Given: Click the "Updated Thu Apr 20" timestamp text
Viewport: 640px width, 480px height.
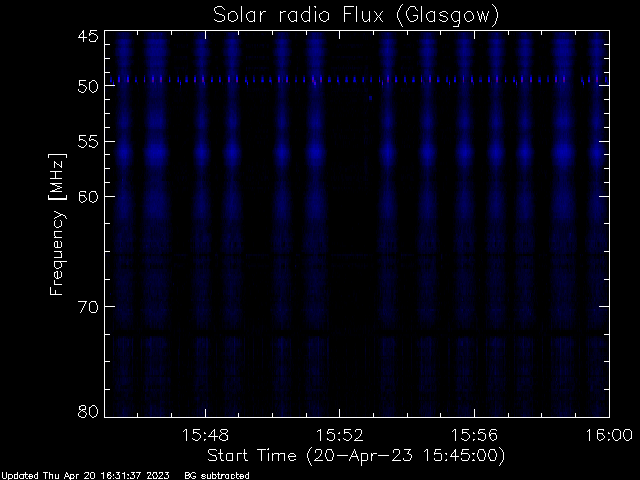Looking at the screenshot, I should tap(85, 476).
